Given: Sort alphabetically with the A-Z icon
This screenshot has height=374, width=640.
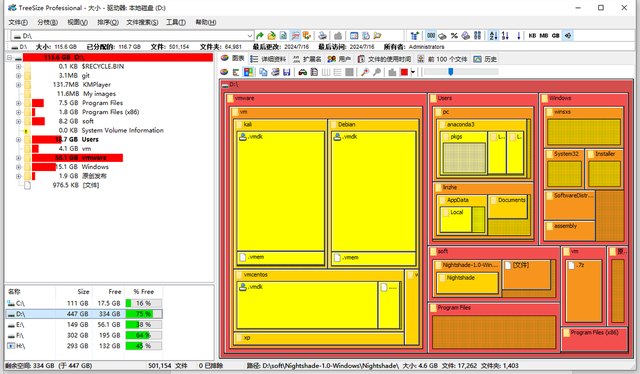Looking at the screenshot, I should click(493, 36).
